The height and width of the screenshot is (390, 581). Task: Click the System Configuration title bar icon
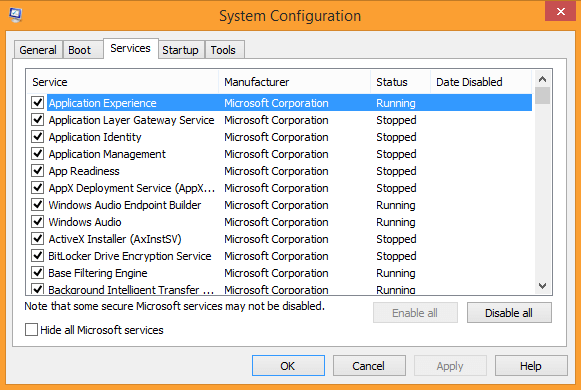pyautogui.click(x=15, y=15)
